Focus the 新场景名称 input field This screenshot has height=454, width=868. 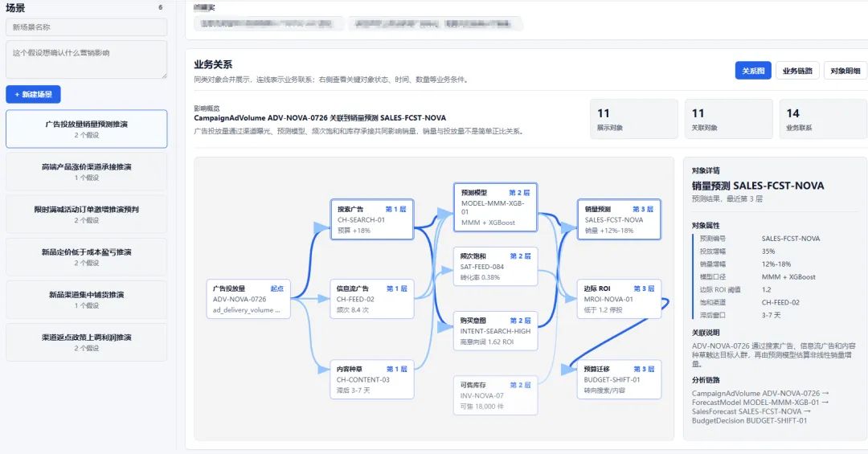tap(86, 27)
